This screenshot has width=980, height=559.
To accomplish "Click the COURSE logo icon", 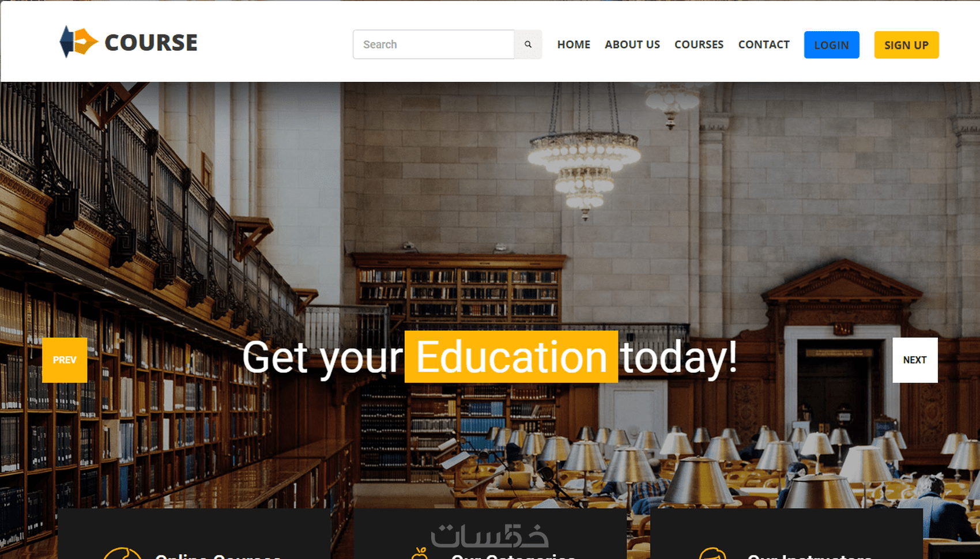I will [x=78, y=41].
